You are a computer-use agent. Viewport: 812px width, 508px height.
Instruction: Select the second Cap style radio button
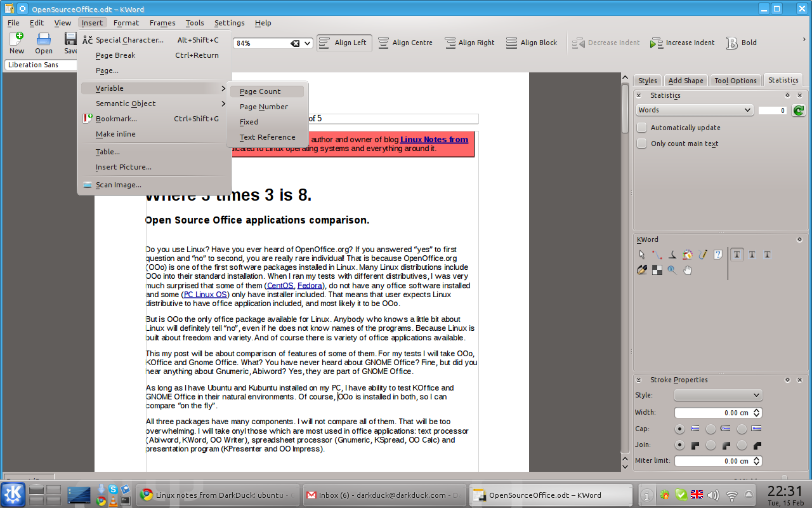click(x=710, y=429)
